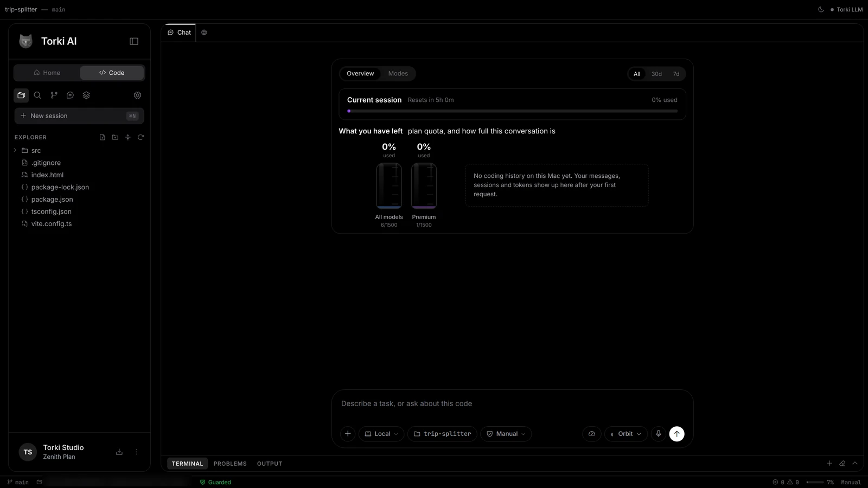Switch to Code view

(x=112, y=73)
